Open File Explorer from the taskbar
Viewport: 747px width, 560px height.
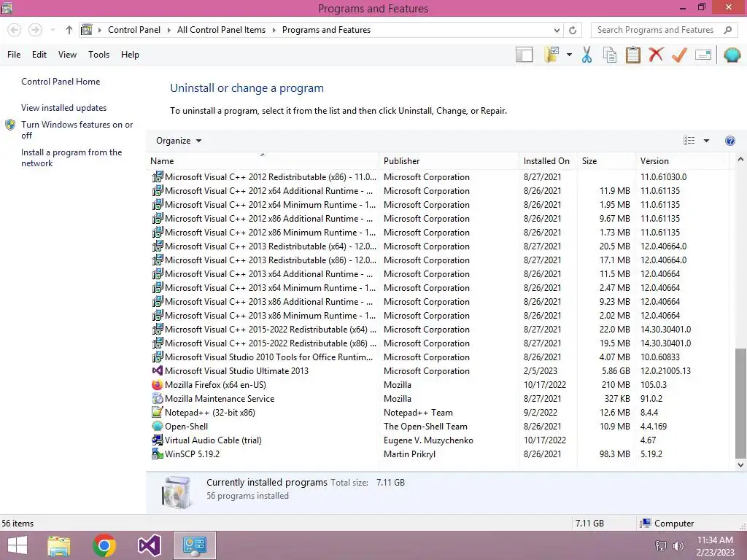[59, 545]
